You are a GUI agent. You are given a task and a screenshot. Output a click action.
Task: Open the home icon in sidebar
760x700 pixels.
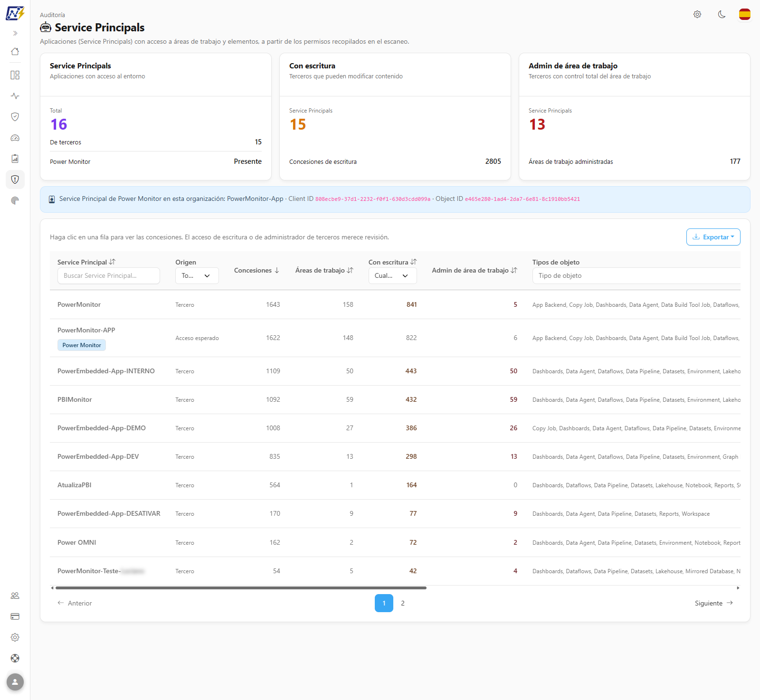pos(15,51)
